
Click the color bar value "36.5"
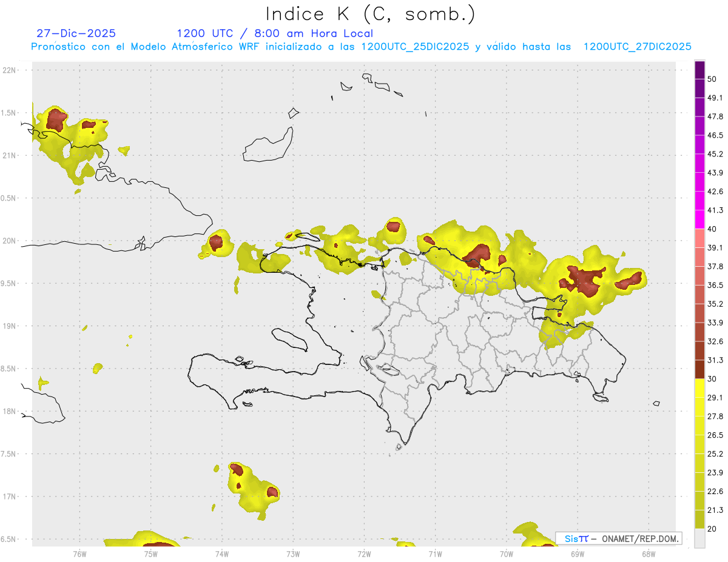tap(715, 285)
